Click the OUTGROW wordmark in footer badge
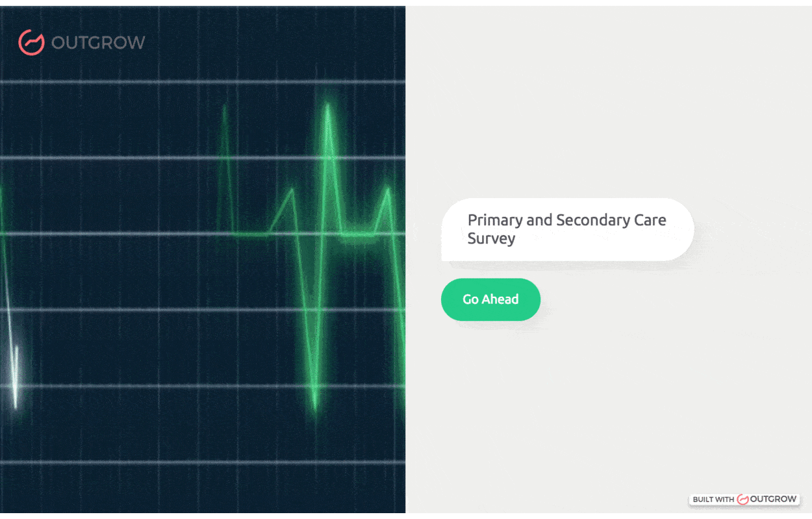 click(773, 499)
